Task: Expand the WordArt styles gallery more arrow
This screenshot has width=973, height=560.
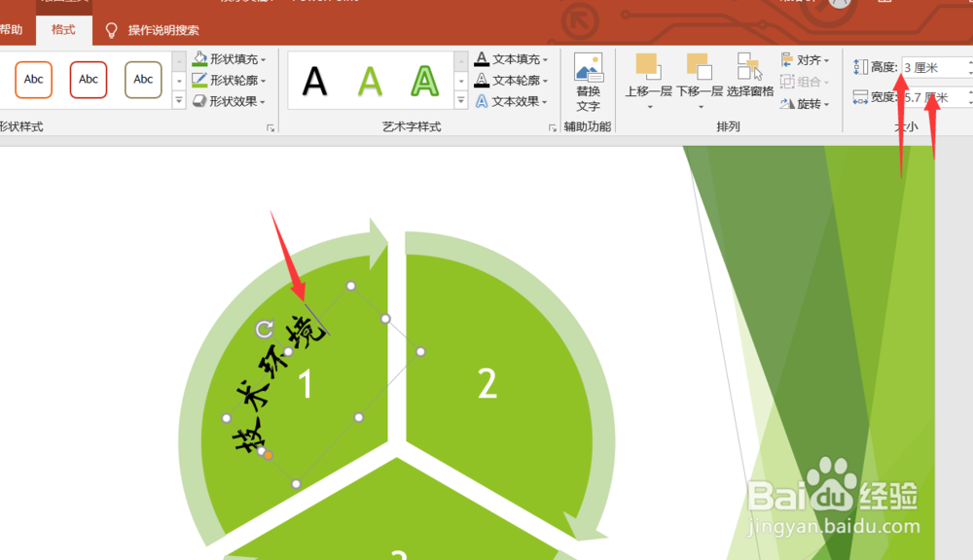Action: pos(461,100)
